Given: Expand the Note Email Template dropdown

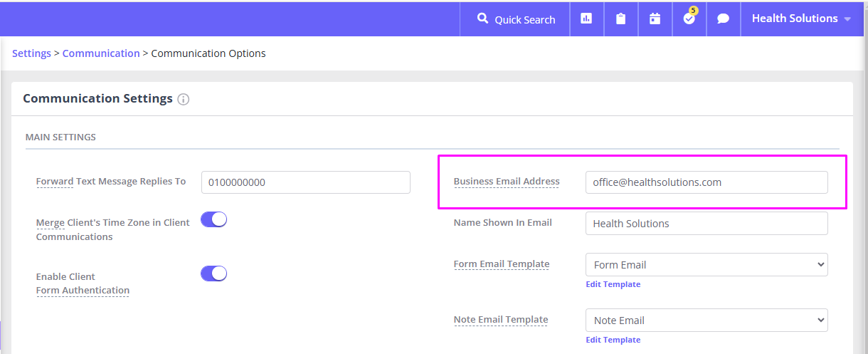Looking at the screenshot, I should point(706,321).
